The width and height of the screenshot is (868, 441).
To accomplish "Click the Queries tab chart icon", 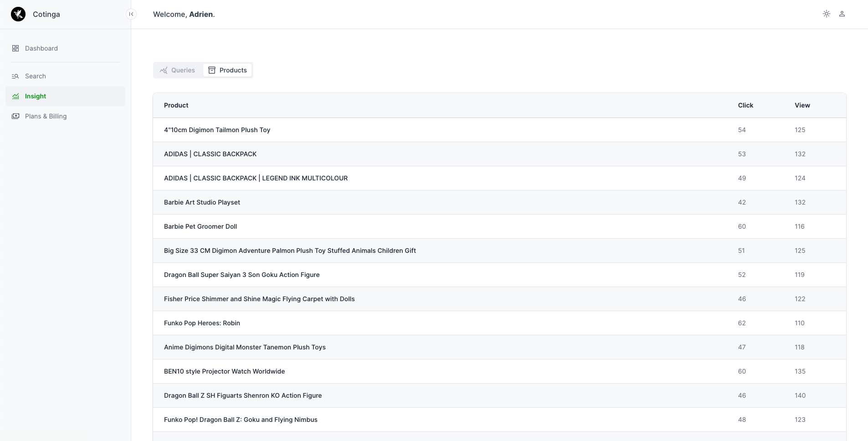I will [164, 70].
